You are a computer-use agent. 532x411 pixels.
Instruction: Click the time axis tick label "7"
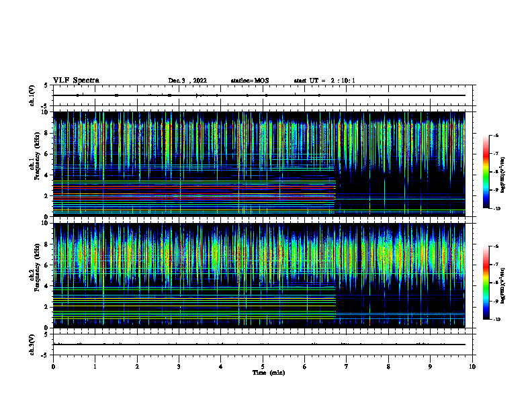pyautogui.click(x=347, y=367)
